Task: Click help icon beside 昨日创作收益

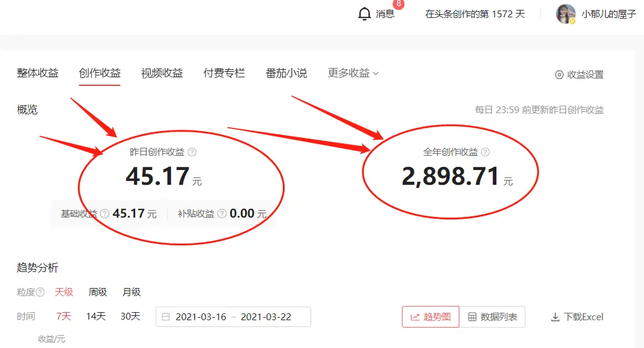Action: pyautogui.click(x=192, y=152)
